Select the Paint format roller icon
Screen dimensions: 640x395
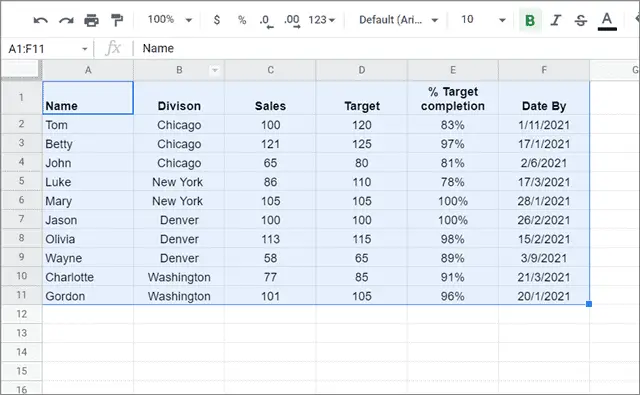click(x=117, y=20)
